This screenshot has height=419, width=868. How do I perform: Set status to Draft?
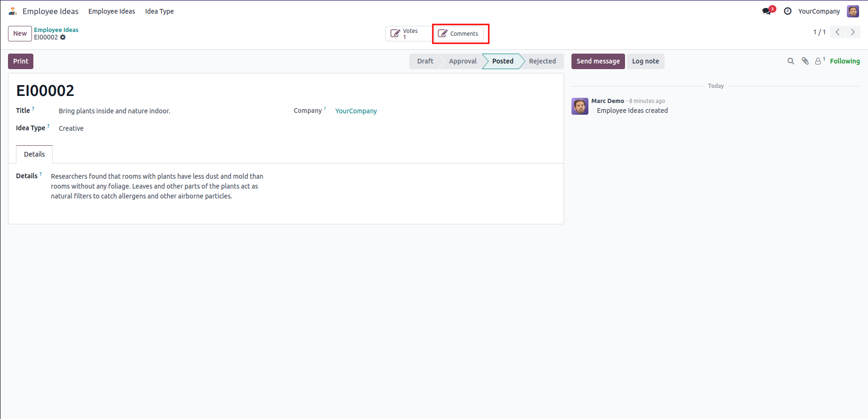pyautogui.click(x=425, y=61)
